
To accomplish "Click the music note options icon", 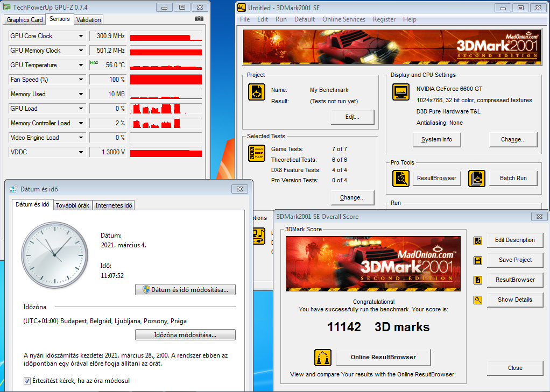I will (x=259, y=236).
